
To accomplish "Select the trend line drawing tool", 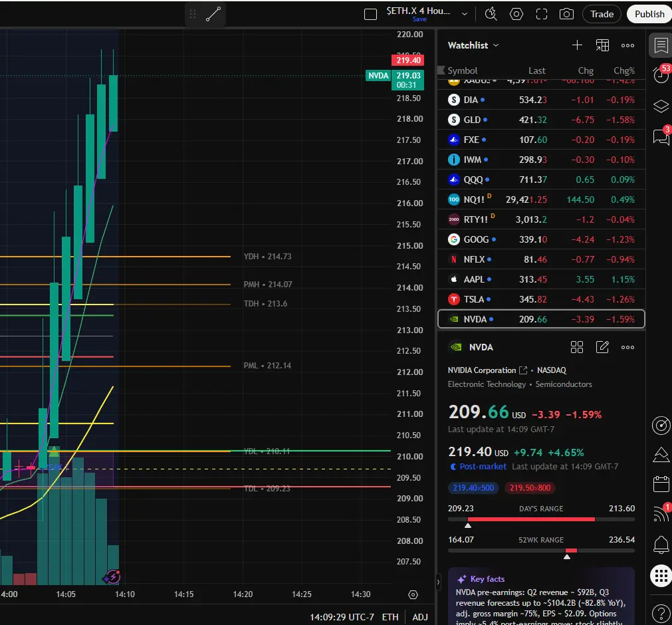I will point(213,14).
